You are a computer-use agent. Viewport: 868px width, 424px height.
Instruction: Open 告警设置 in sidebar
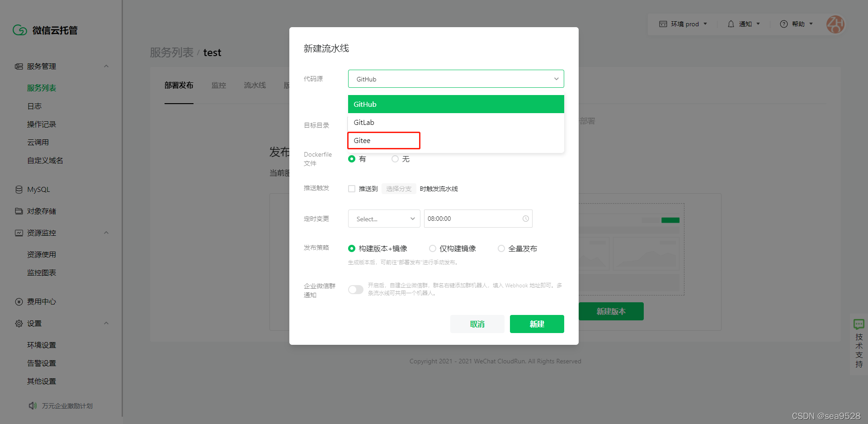(x=42, y=363)
